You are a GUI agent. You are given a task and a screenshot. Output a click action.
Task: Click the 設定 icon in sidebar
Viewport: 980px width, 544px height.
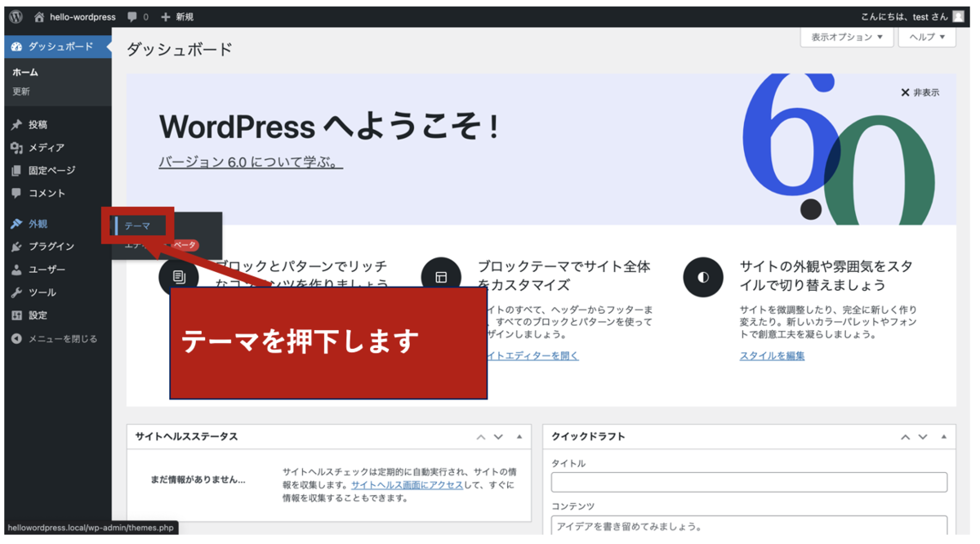pos(16,315)
